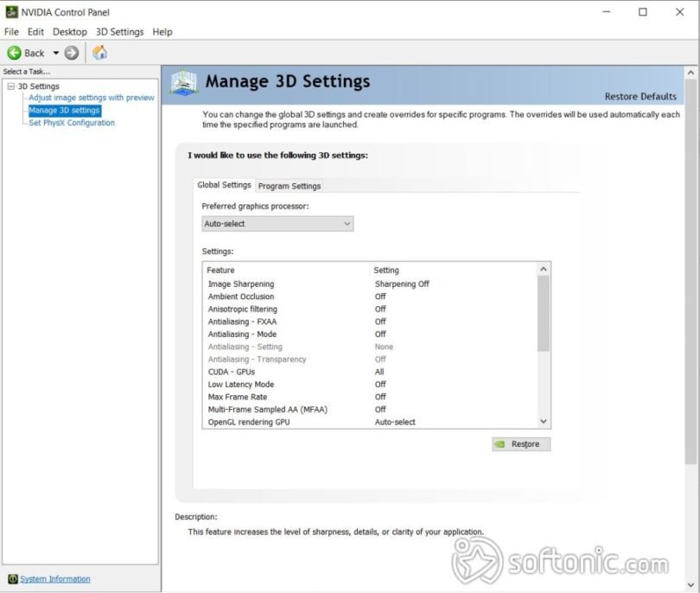This screenshot has width=700, height=593.
Task: Open the 3D Settings menu
Action: (x=118, y=31)
